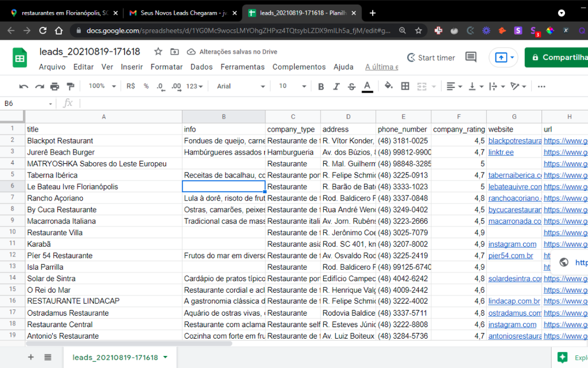The image size is (588, 368).
Task: Open the text wrapping dropdown
Action: pyautogui.click(x=497, y=86)
